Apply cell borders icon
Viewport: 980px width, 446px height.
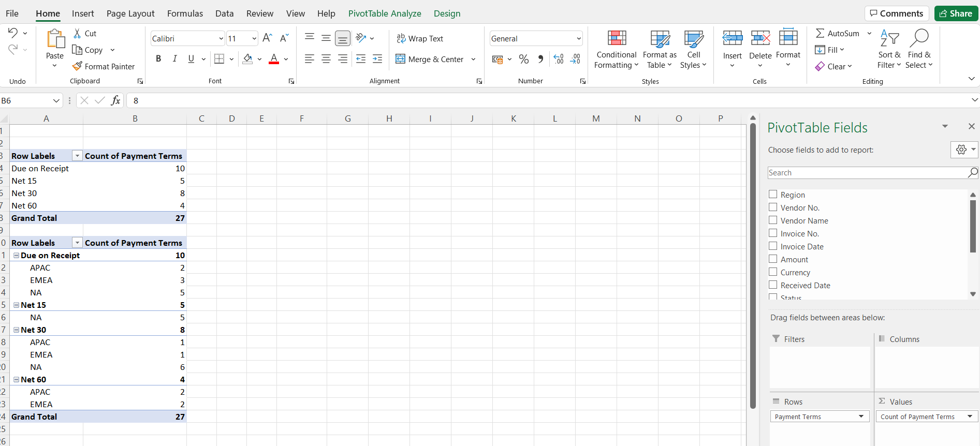coord(219,59)
